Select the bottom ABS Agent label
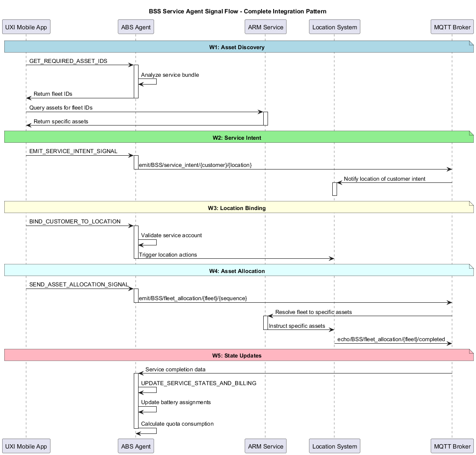Screen dimensions: 476x455 point(136,446)
